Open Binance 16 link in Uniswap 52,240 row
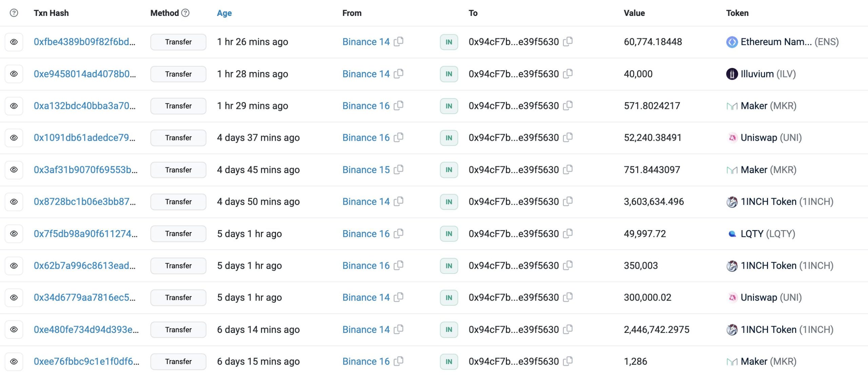Screen dimensions: 868x376 (x=366, y=138)
